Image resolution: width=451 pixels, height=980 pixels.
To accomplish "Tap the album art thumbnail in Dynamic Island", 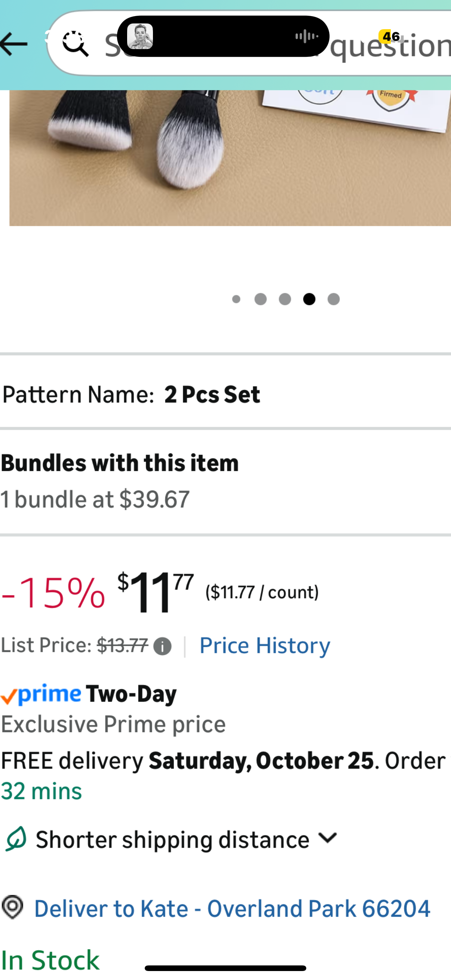I will point(140,37).
